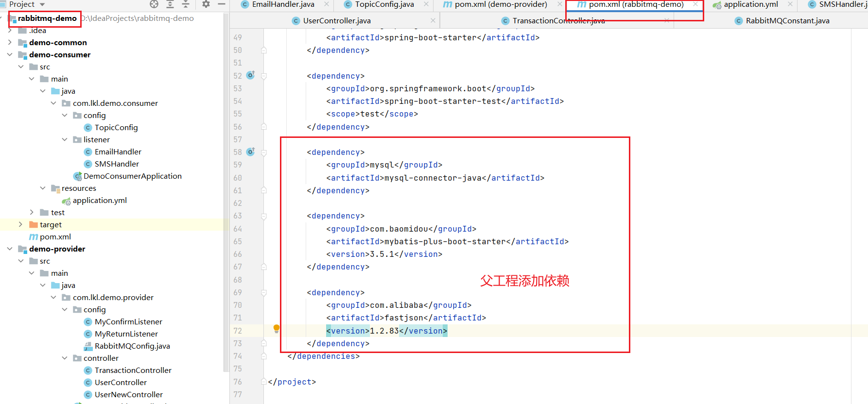Open the UserController.java editor tab
Image resolution: width=868 pixels, height=404 pixels.
337,20
